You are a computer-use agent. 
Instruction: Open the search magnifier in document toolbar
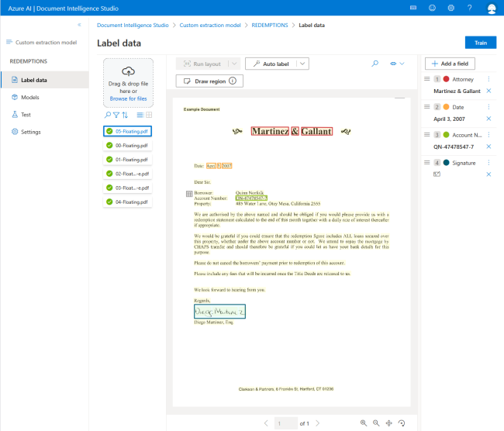click(375, 64)
